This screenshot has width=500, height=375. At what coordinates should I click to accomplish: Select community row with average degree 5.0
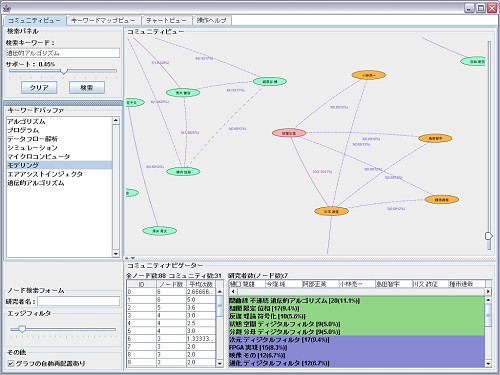click(x=171, y=300)
